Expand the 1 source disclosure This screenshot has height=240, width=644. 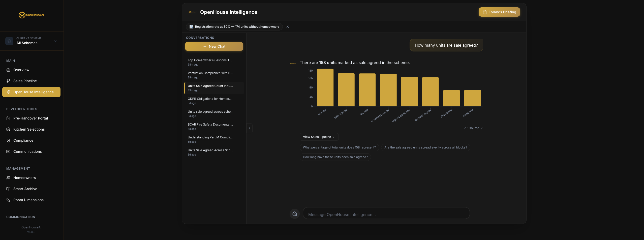(473, 128)
